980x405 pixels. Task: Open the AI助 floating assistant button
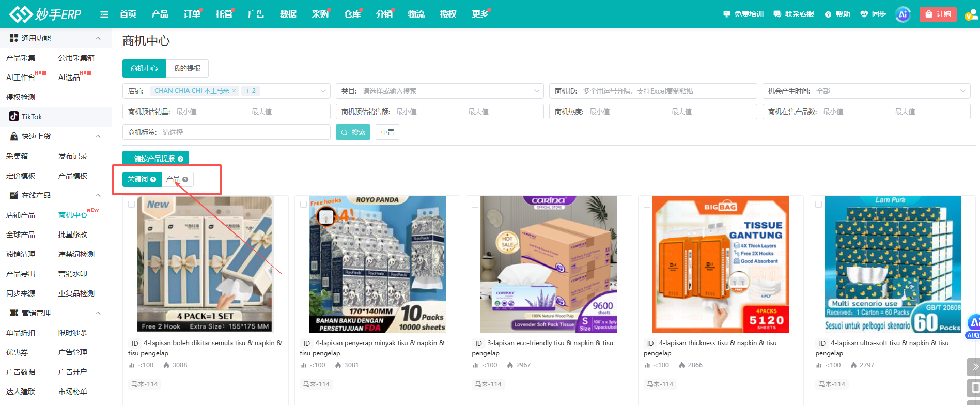(973, 326)
